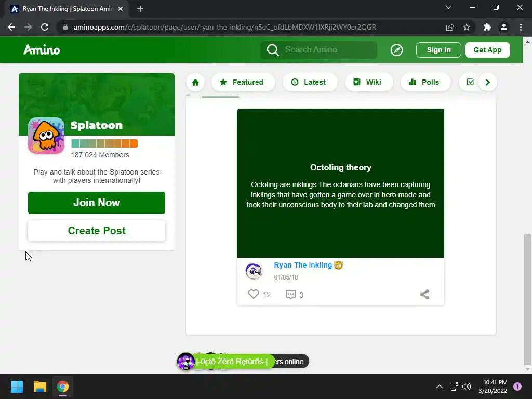Open the Featured tab
The width and height of the screenshot is (532, 399).
pos(243,82)
